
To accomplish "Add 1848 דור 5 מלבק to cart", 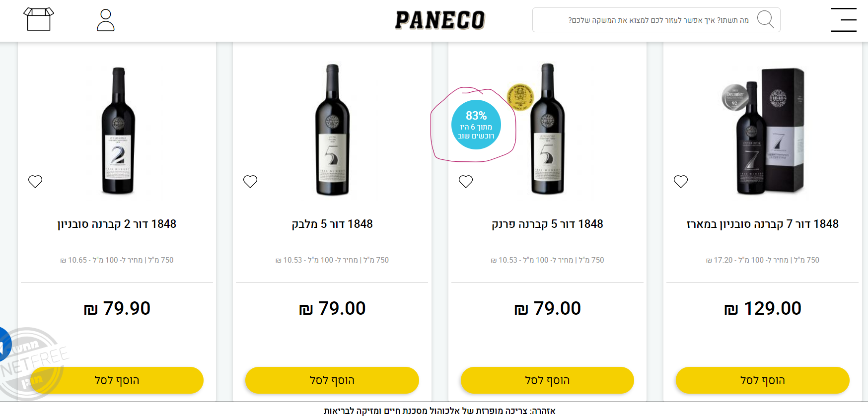I will point(332,380).
